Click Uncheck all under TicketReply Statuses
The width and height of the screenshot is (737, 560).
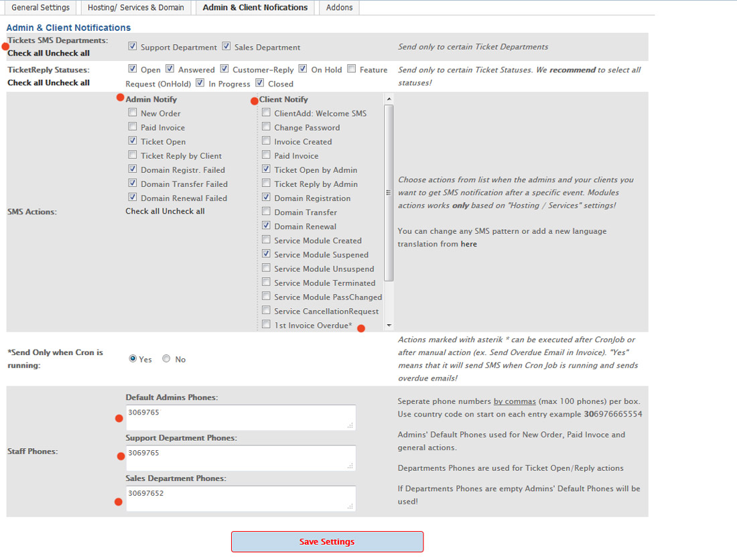point(68,82)
